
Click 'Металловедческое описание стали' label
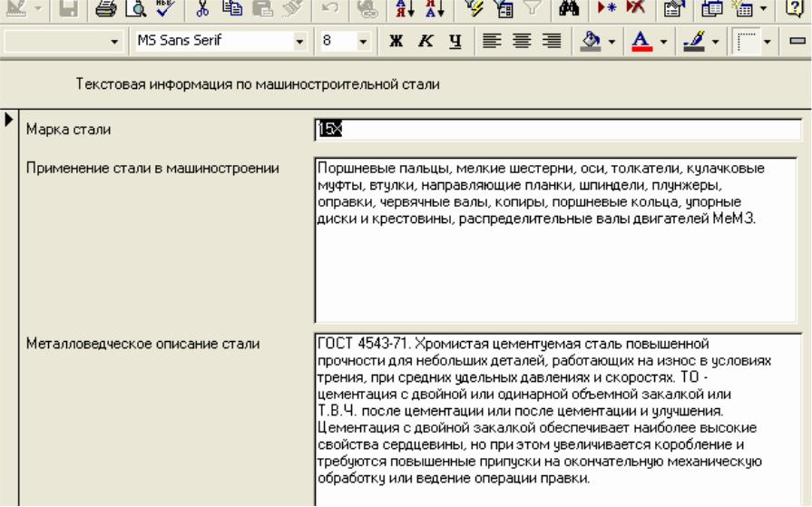pos(143,344)
